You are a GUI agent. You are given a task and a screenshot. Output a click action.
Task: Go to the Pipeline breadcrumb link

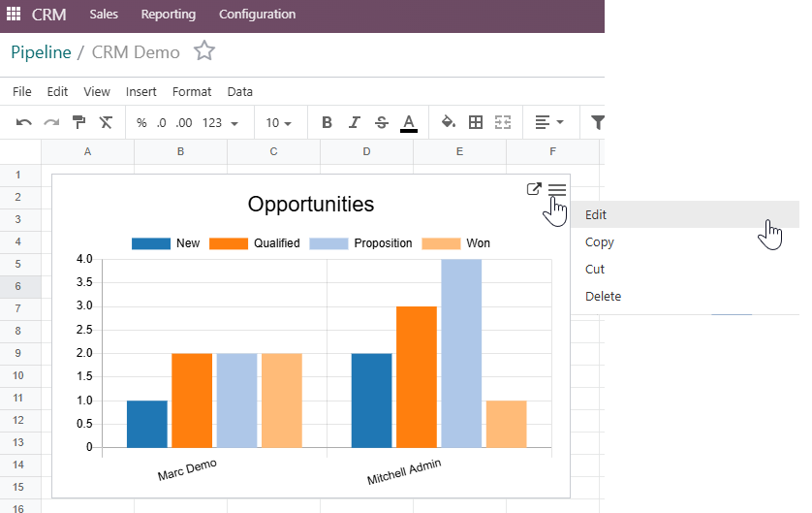(41, 52)
